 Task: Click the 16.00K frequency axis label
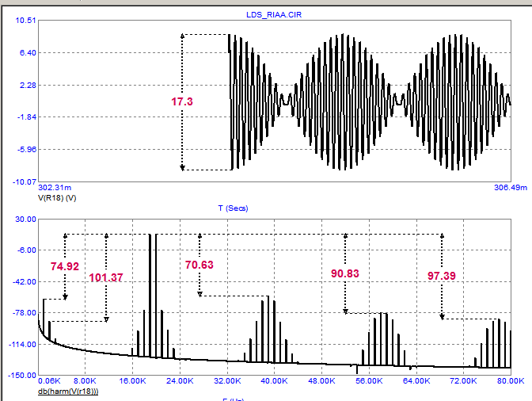coord(133,381)
